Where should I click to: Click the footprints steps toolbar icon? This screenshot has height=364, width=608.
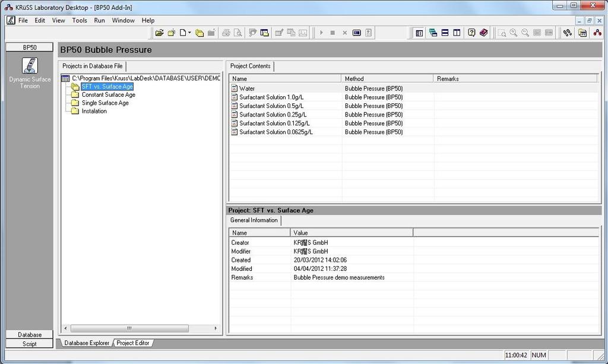tap(568, 33)
